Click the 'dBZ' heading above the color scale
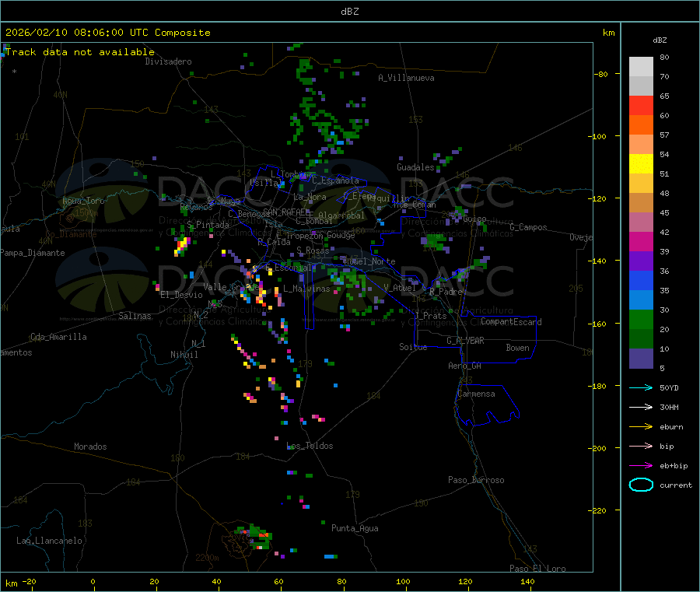This screenshot has width=700, height=592. coord(660,40)
